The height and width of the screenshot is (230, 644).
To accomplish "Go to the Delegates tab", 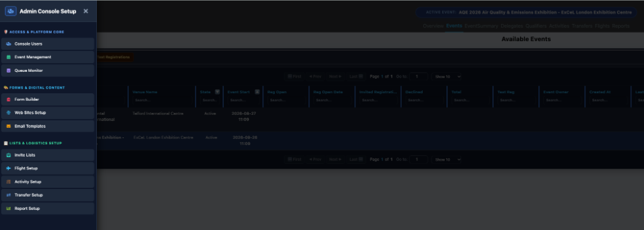I will pyautogui.click(x=512, y=26).
